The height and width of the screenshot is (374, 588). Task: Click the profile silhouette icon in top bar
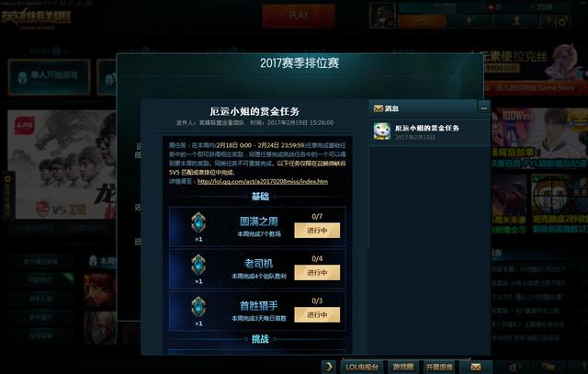pyautogui.click(x=516, y=21)
